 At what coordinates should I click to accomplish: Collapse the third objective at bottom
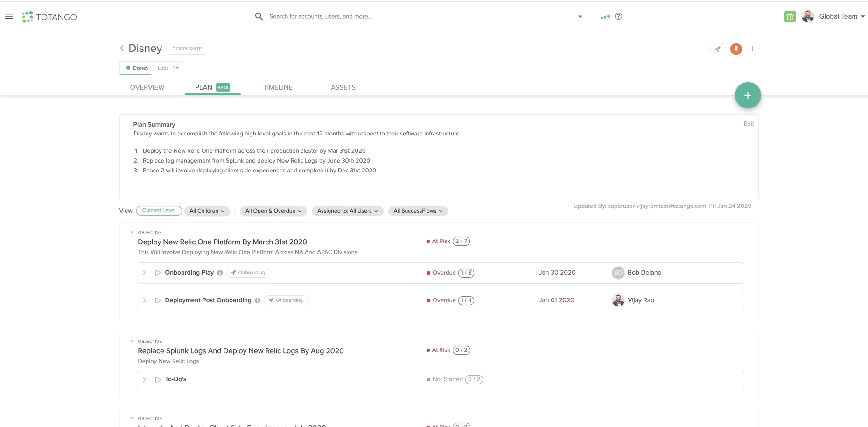pyautogui.click(x=132, y=418)
